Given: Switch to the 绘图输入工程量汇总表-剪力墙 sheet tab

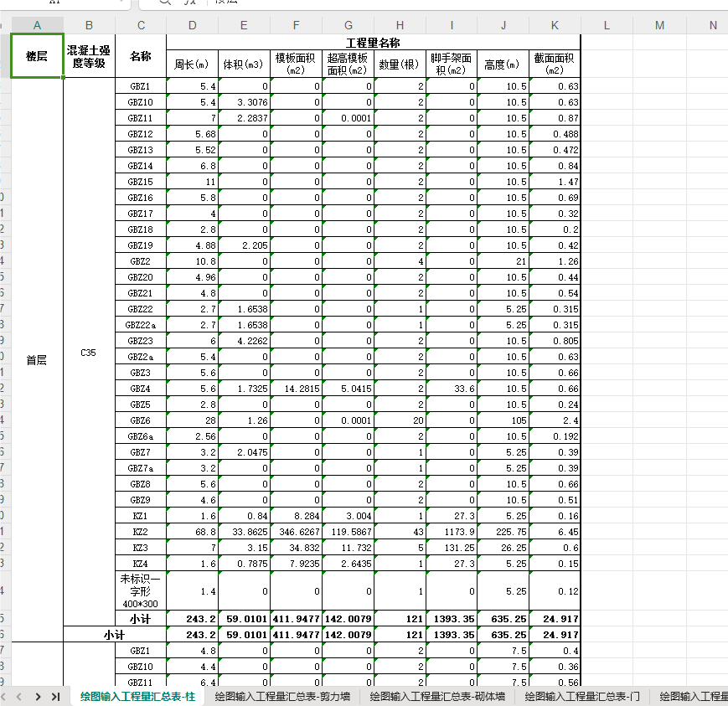Looking at the screenshot, I should pyautogui.click(x=282, y=696).
